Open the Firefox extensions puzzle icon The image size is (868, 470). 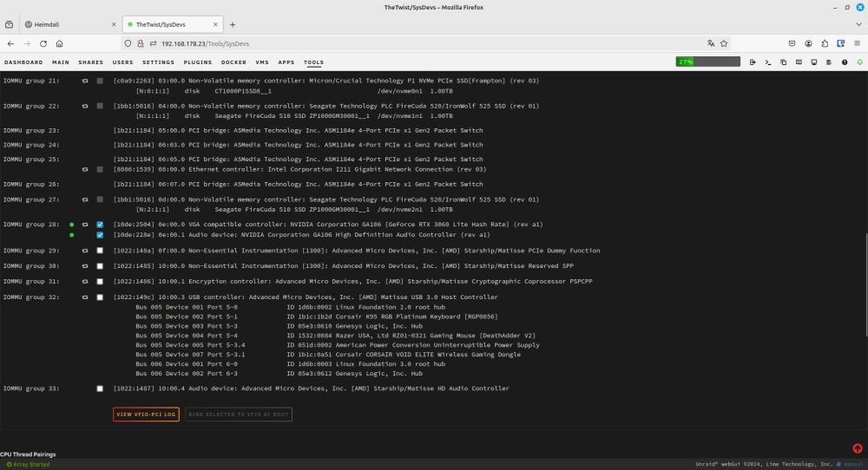click(825, 43)
